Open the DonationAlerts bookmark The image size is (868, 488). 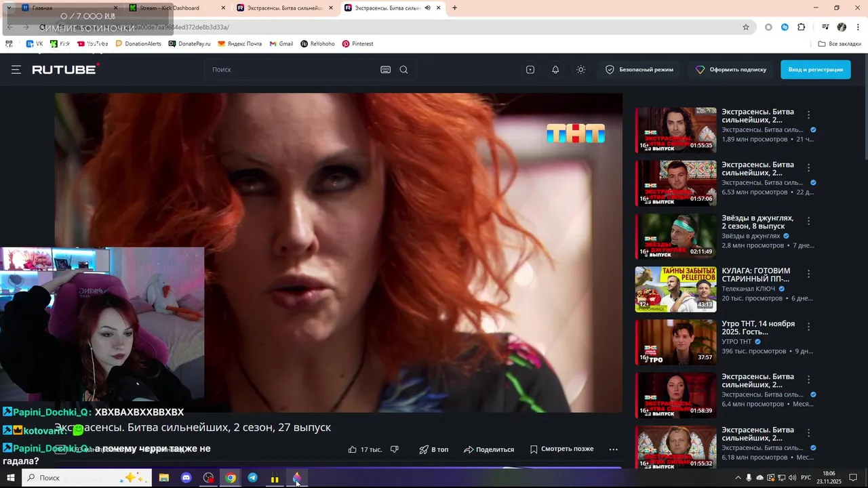tap(138, 43)
